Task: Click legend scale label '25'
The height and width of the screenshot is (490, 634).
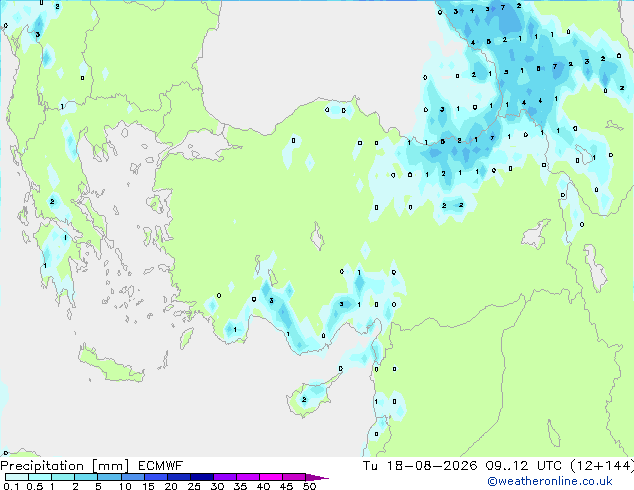Action: 194,486
